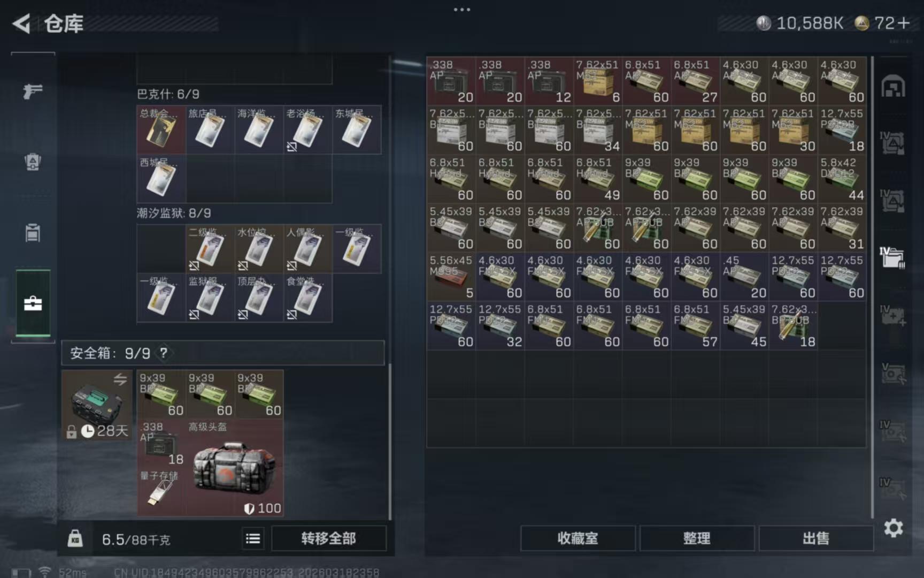This screenshot has width=924, height=578.
Task: Select the 6.8x51 Hybrid stack of 49
Action: point(598,179)
